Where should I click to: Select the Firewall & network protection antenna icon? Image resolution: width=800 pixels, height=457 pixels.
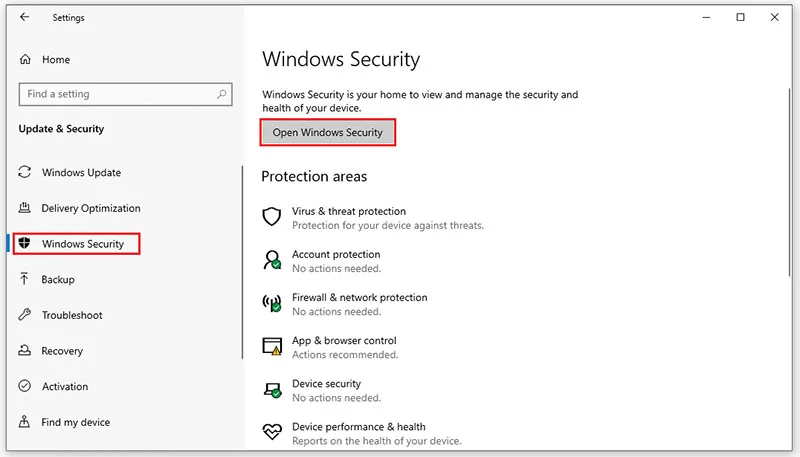pyautogui.click(x=271, y=303)
